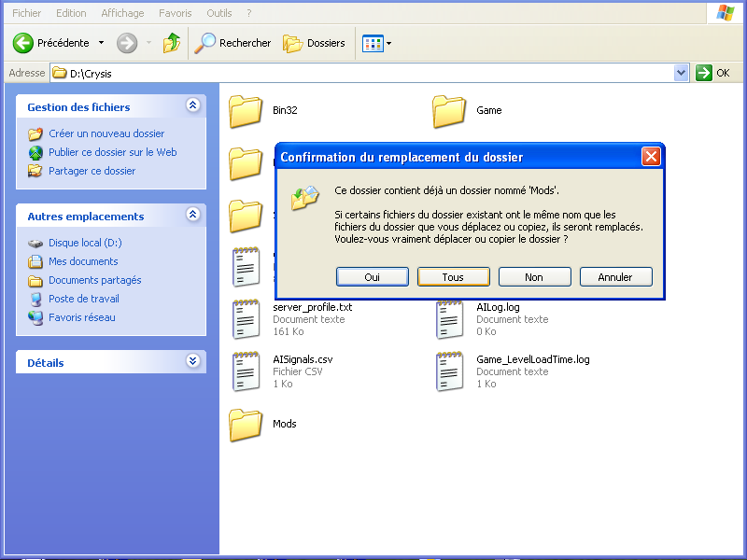Click the green Forward arrow icon
Viewport: 747px width, 560px height.
pos(127,43)
